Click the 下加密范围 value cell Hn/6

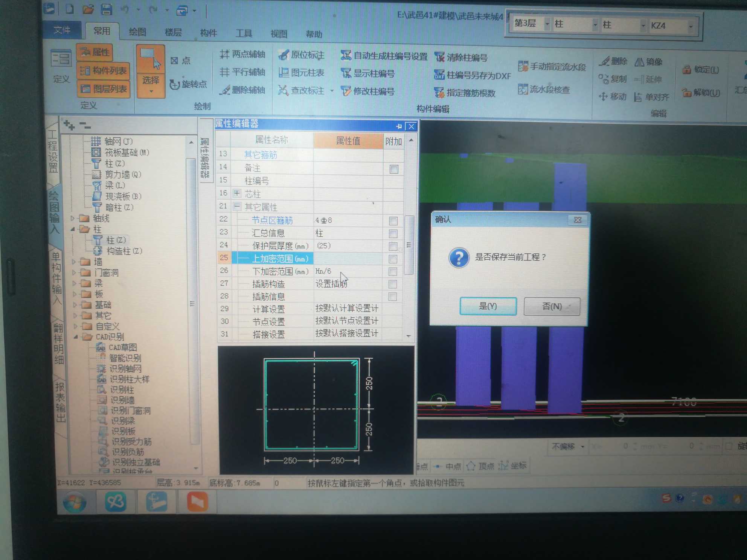[x=348, y=271]
